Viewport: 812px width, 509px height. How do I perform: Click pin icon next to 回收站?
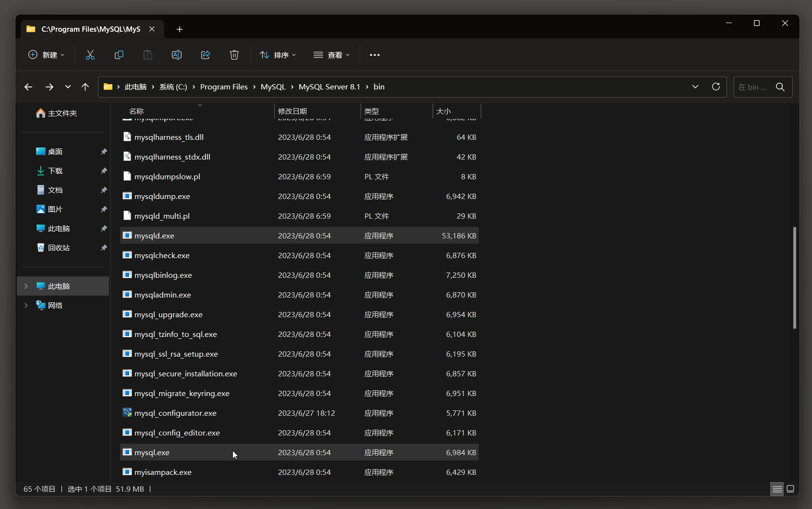pos(104,248)
